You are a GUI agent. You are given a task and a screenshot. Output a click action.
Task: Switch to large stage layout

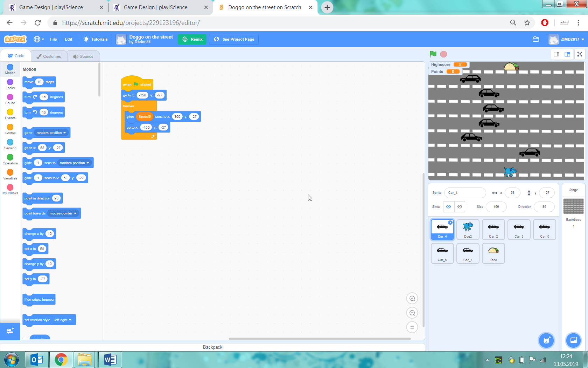coord(567,54)
